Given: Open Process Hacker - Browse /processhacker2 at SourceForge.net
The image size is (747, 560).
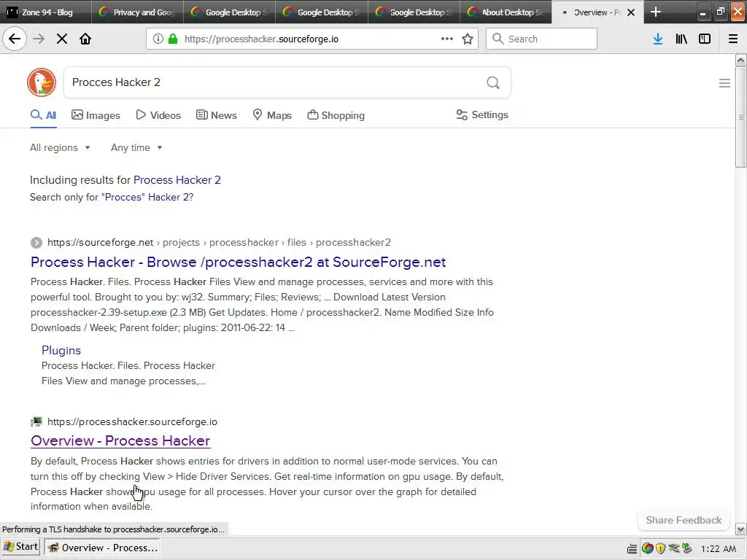Looking at the screenshot, I should pos(239,262).
